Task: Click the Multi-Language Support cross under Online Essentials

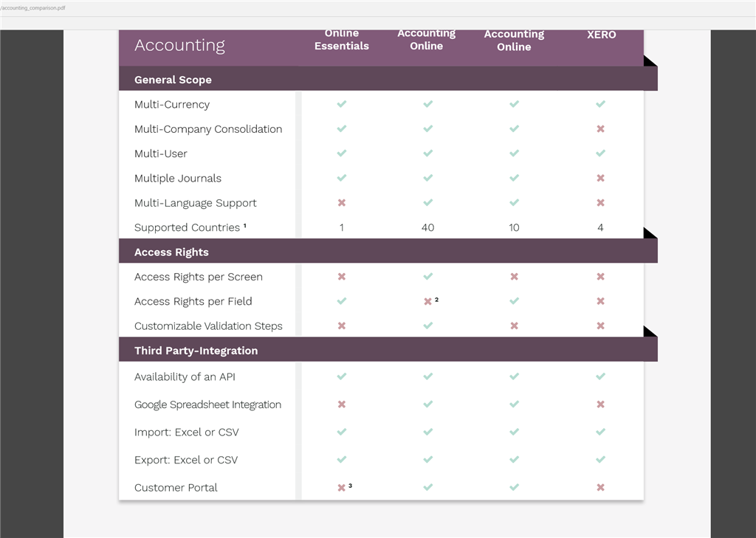Action: pyautogui.click(x=341, y=202)
